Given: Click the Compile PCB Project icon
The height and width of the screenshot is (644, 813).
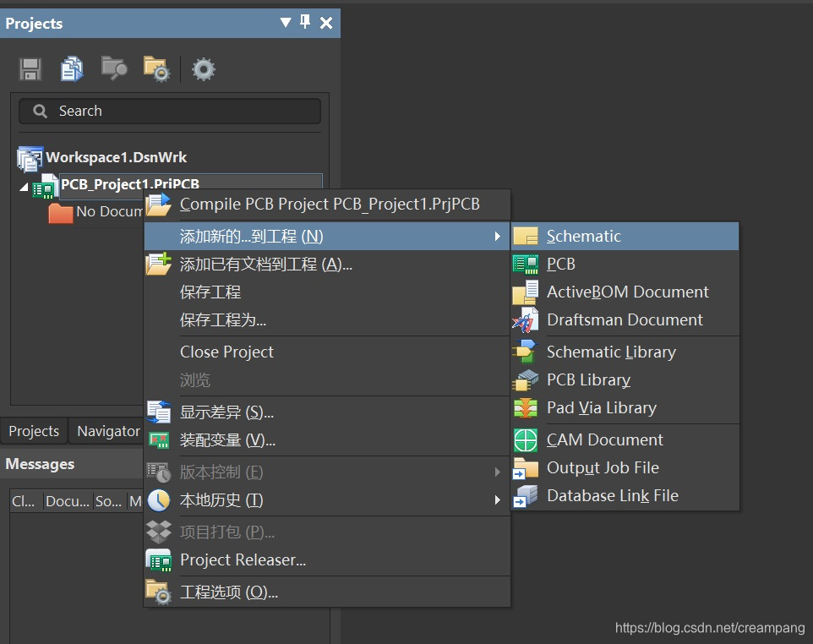Looking at the screenshot, I should [x=158, y=205].
